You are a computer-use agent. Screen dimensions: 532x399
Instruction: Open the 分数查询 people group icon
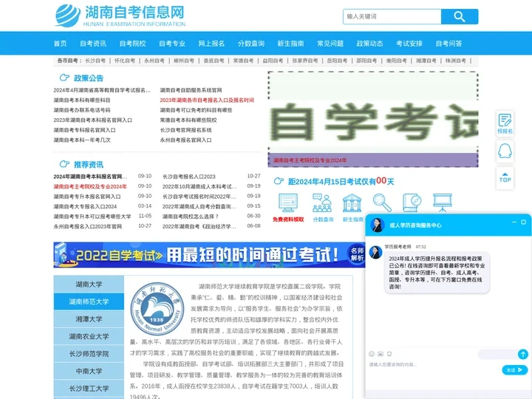click(322, 202)
